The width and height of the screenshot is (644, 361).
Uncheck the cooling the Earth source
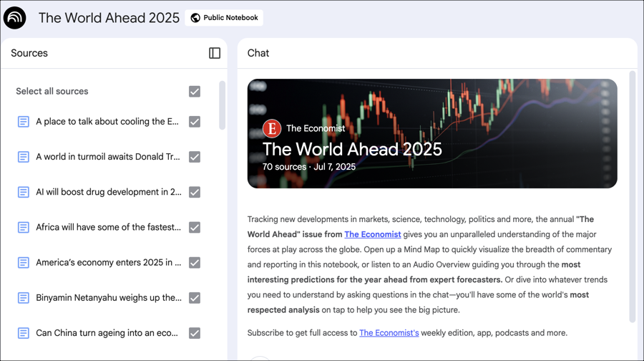(x=195, y=122)
